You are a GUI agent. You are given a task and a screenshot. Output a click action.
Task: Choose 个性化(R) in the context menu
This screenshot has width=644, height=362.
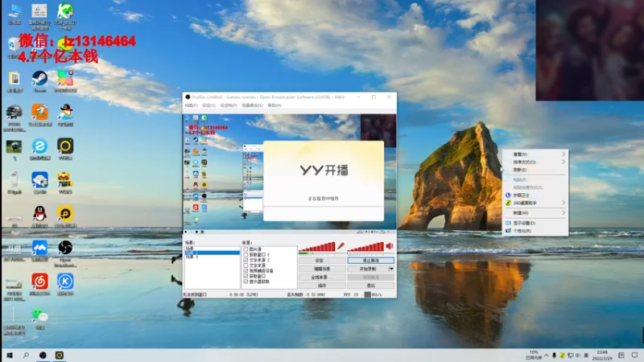535,231
